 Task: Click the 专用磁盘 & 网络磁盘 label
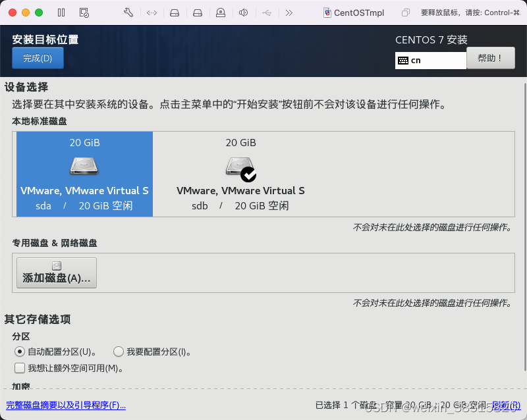pyautogui.click(x=55, y=243)
